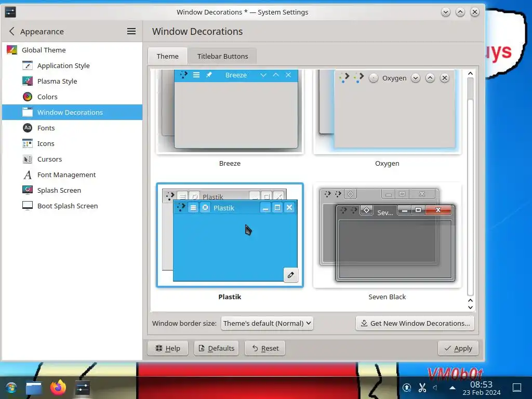
Task: Open the Window border size dropdown
Action: (267, 323)
